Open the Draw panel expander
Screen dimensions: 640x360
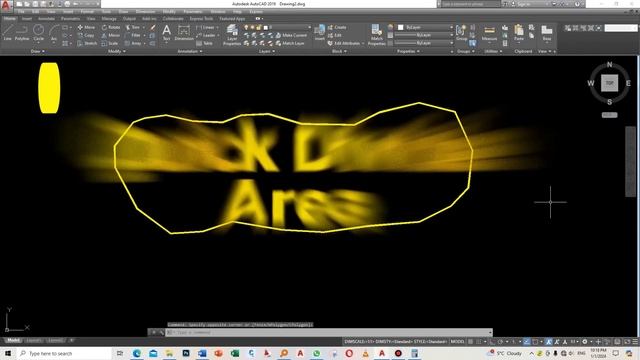(x=38, y=51)
